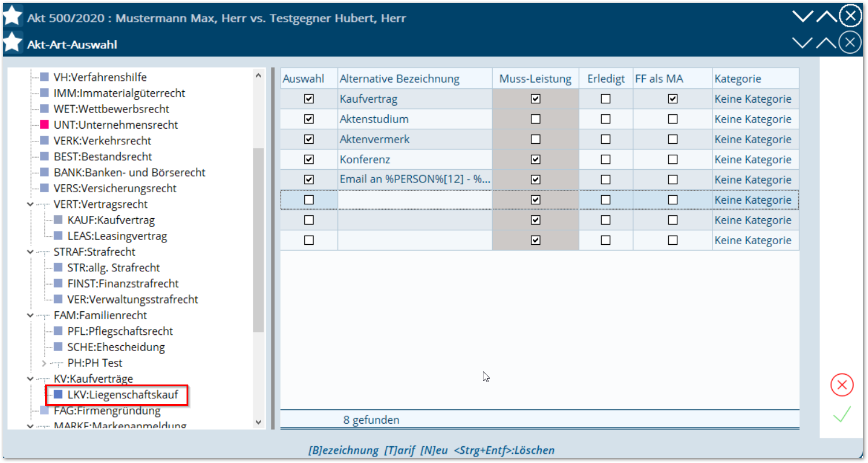Viewport: 868px width, 463px height.
Task: Click the square icon next to WET:Wettbewerbsrecht
Action: [x=44, y=109]
